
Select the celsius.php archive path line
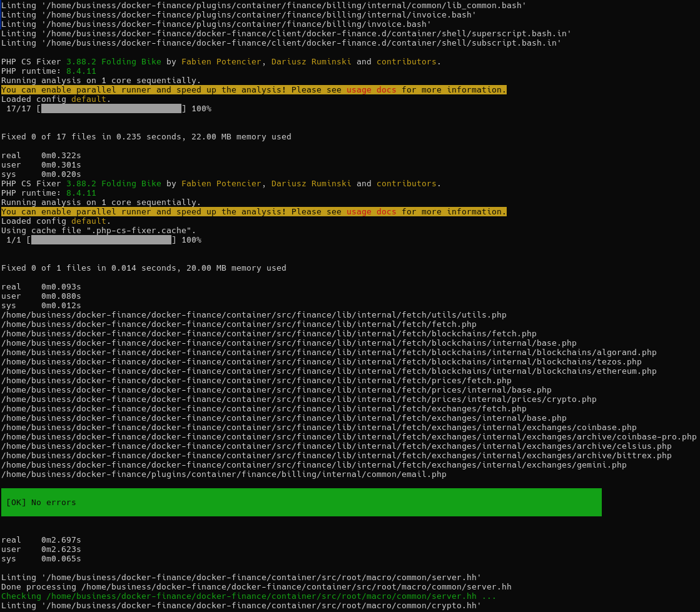336,446
